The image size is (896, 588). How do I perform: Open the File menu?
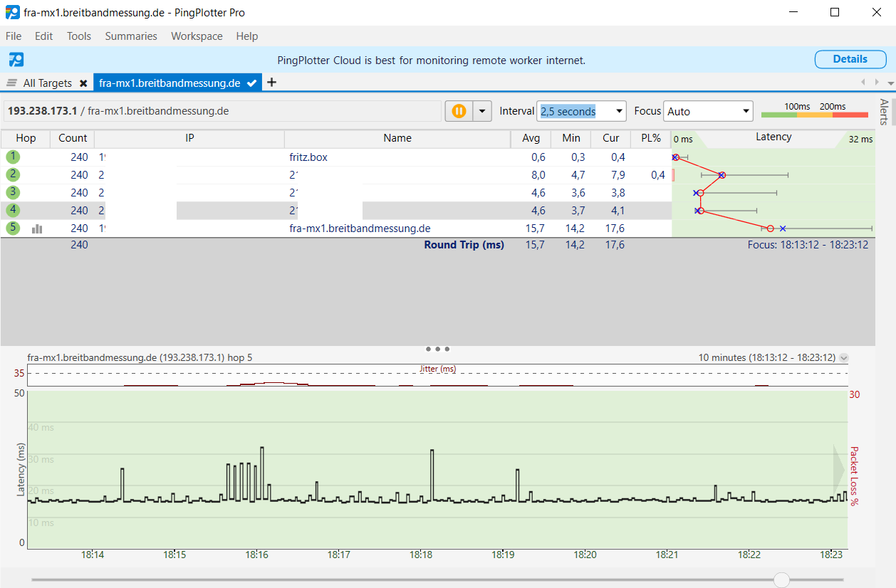click(x=14, y=36)
